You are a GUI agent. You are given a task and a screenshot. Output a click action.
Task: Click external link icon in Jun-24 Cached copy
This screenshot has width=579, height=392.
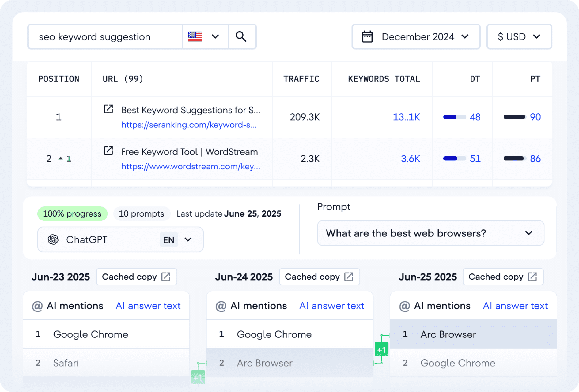[349, 277]
